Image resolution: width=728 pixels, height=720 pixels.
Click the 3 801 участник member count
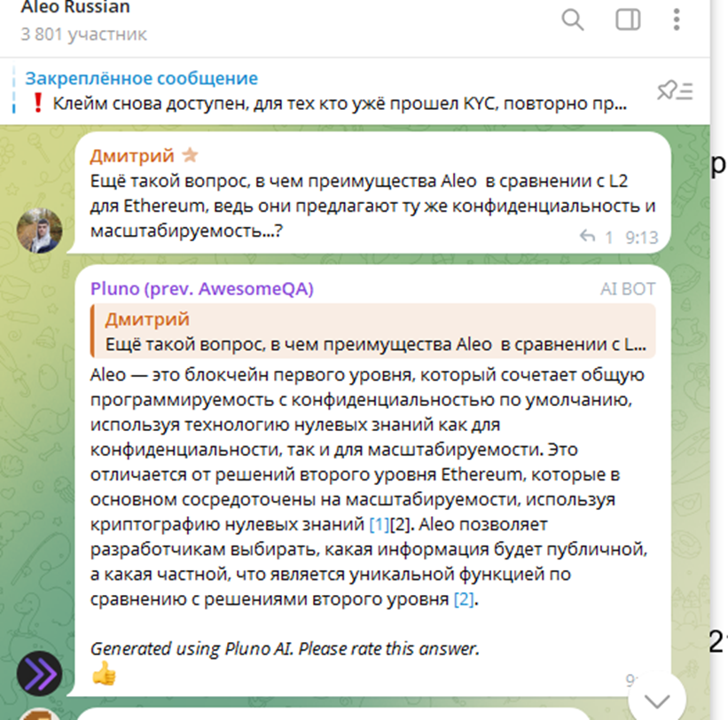pos(83,35)
